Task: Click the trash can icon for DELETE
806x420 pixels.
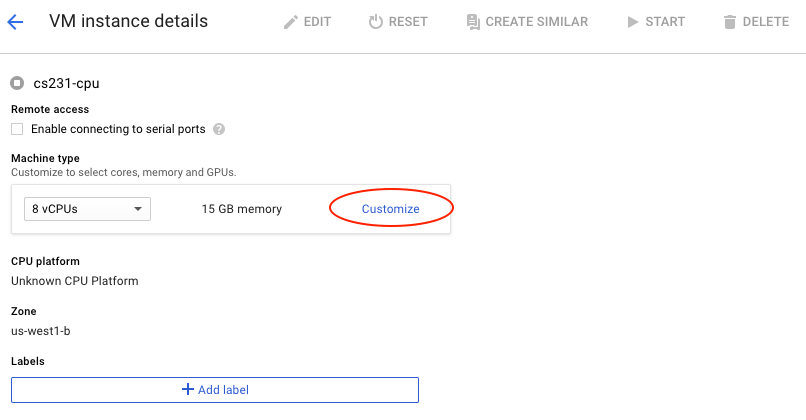Action: click(x=729, y=22)
